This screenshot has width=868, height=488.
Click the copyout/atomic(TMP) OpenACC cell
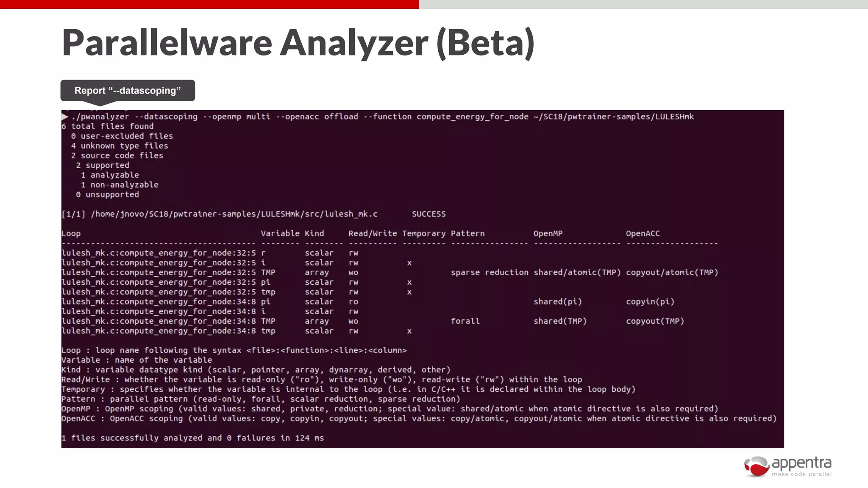coord(672,272)
